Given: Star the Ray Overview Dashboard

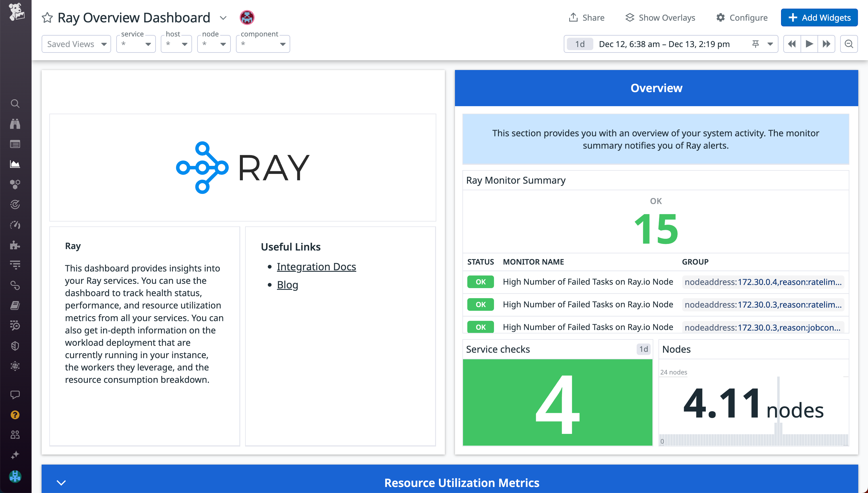Looking at the screenshot, I should (47, 18).
